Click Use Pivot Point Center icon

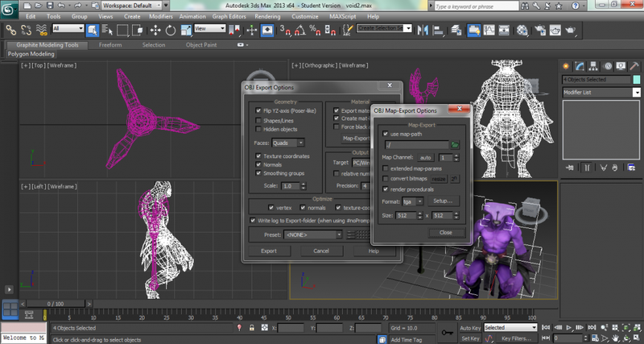point(234,30)
